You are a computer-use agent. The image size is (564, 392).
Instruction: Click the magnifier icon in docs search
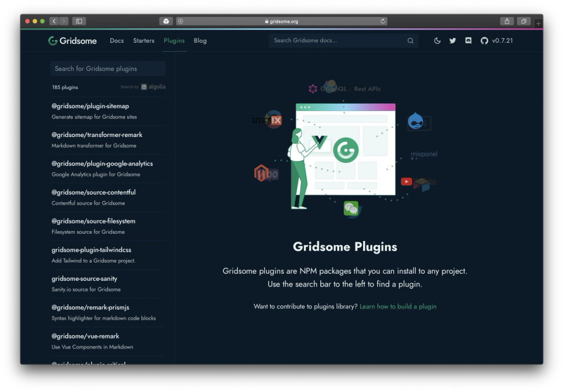pyautogui.click(x=410, y=41)
